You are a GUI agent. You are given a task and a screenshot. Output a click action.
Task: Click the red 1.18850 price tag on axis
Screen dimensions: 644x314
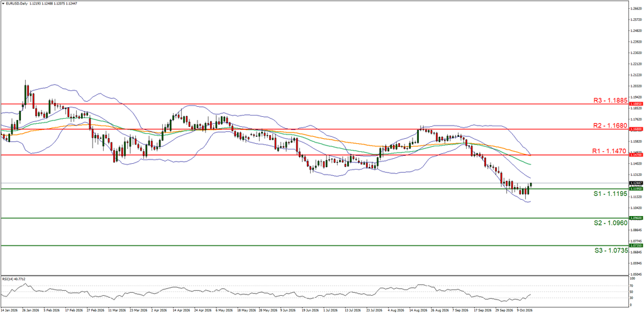point(636,104)
